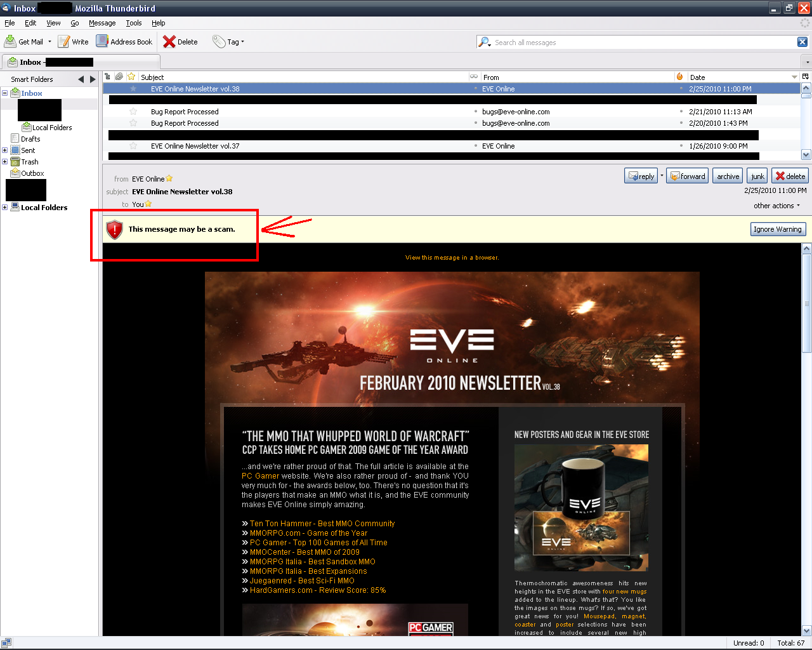The image size is (812, 650).
Task: Open the View menu
Action: click(53, 23)
